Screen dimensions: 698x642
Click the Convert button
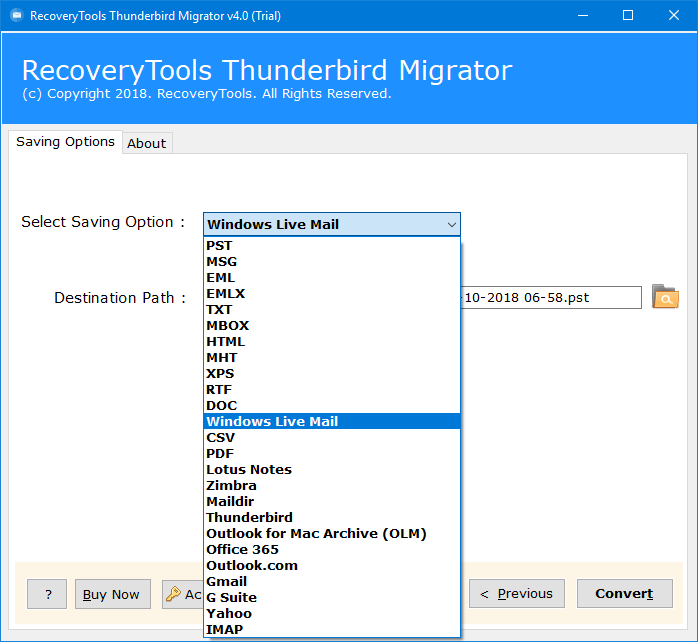(x=625, y=593)
